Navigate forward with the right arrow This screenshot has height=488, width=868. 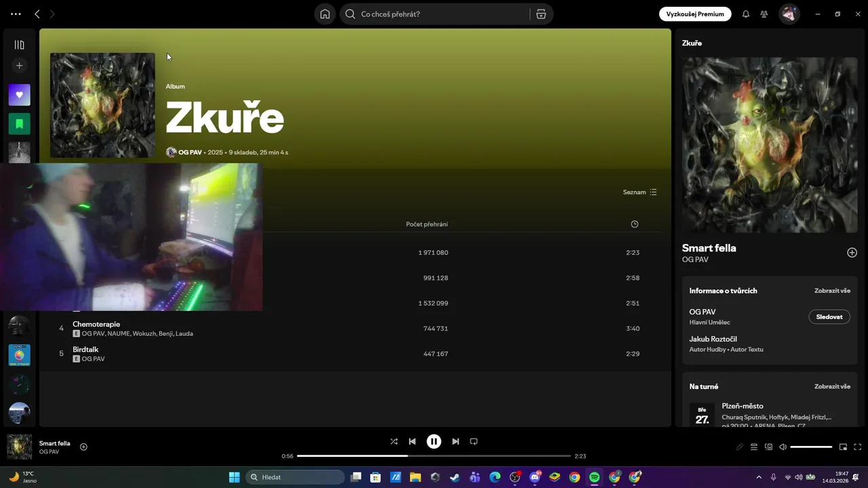[53, 14]
